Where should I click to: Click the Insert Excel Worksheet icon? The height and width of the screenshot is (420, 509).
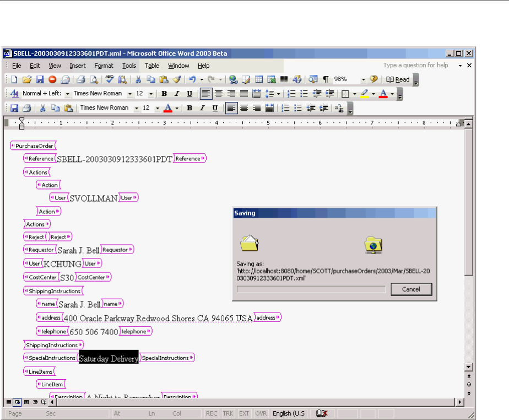tap(272, 79)
